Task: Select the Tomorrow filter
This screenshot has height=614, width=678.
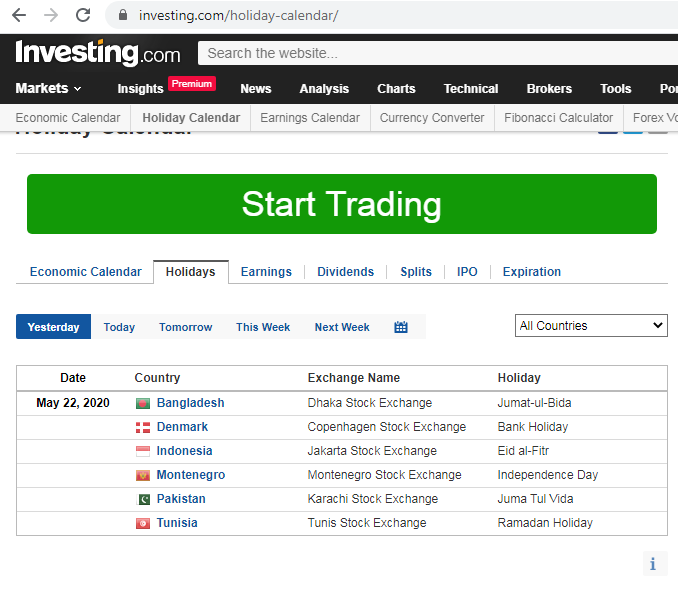Action: tap(185, 327)
